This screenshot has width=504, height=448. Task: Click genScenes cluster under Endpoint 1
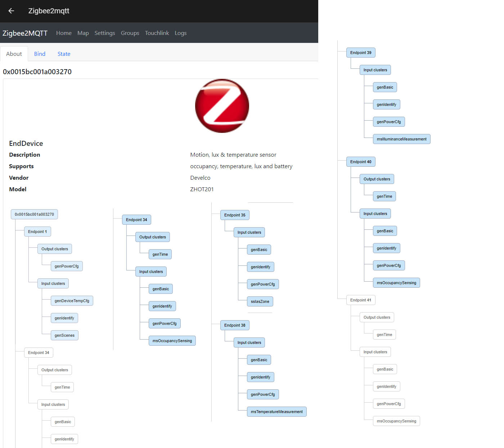pos(64,335)
